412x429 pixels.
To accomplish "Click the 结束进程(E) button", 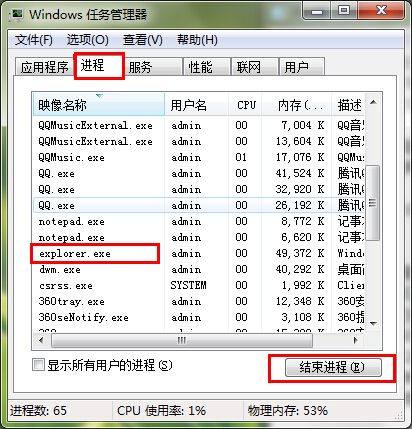I will point(333,368).
